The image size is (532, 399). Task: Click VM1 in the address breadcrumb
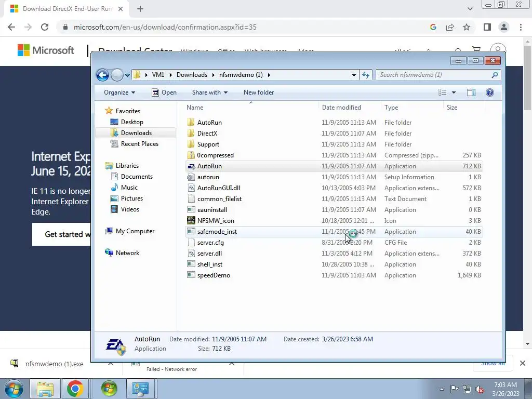coord(158,75)
